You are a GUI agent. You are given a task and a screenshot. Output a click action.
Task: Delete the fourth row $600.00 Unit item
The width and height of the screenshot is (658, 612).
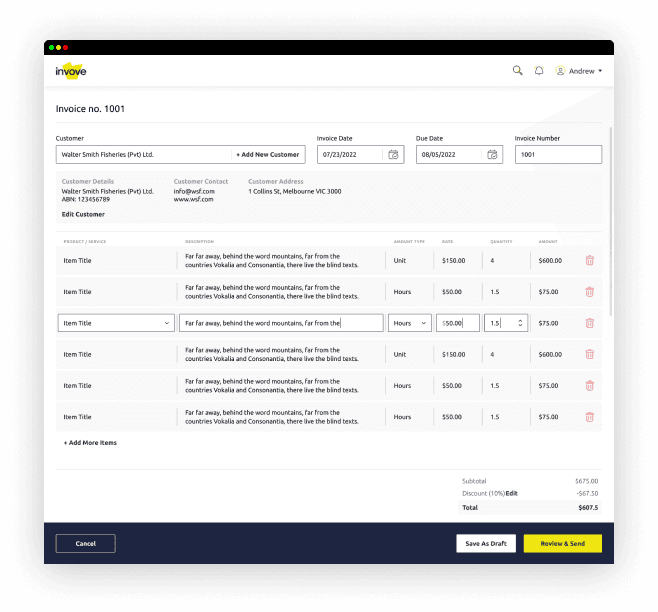point(590,354)
